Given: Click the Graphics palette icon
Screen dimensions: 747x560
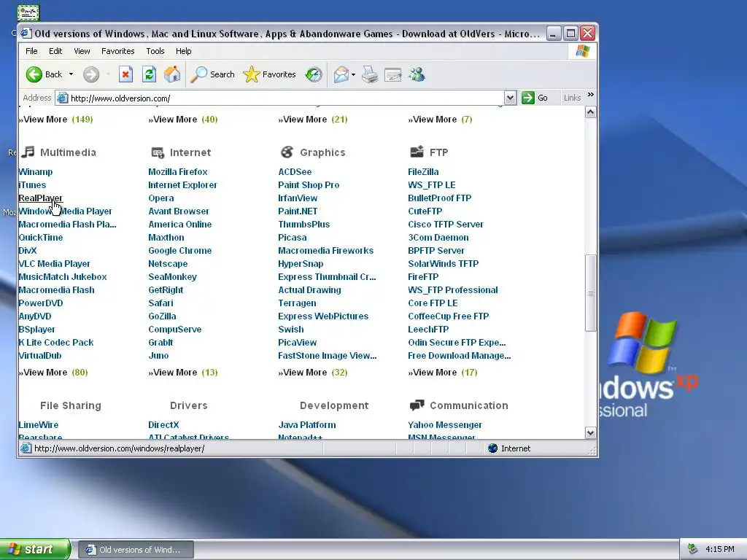Looking at the screenshot, I should (287, 152).
